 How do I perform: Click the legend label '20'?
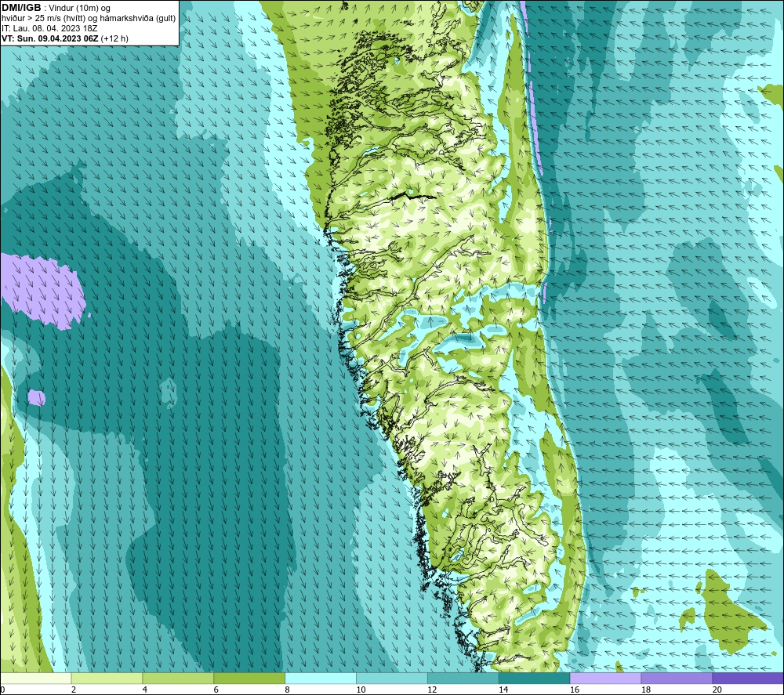click(717, 690)
